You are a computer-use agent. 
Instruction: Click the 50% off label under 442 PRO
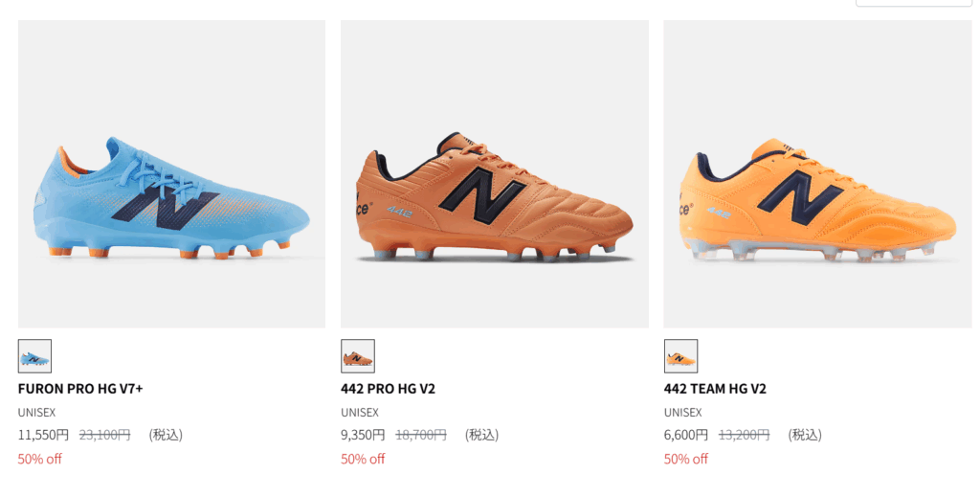363,459
